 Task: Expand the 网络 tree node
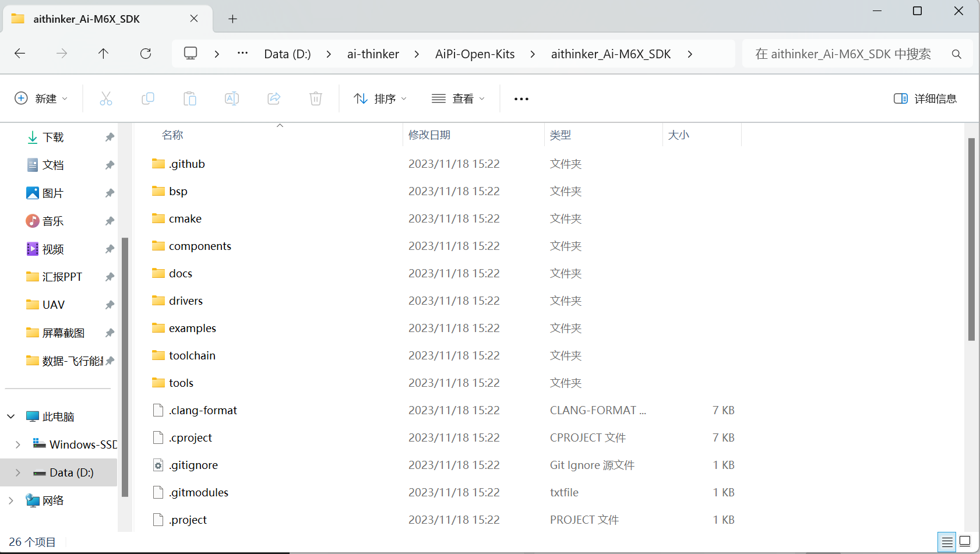click(x=10, y=500)
